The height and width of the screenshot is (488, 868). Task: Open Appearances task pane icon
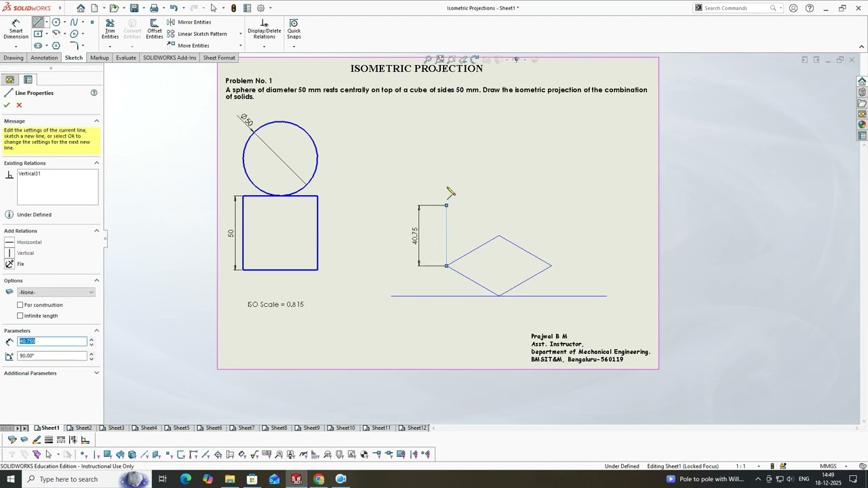(862, 125)
